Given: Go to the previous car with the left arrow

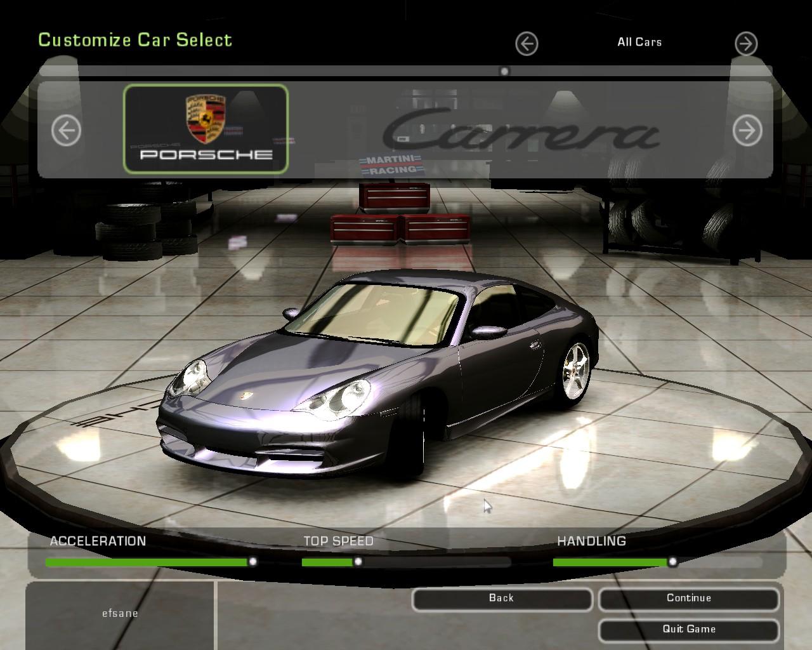Looking at the screenshot, I should [x=66, y=131].
